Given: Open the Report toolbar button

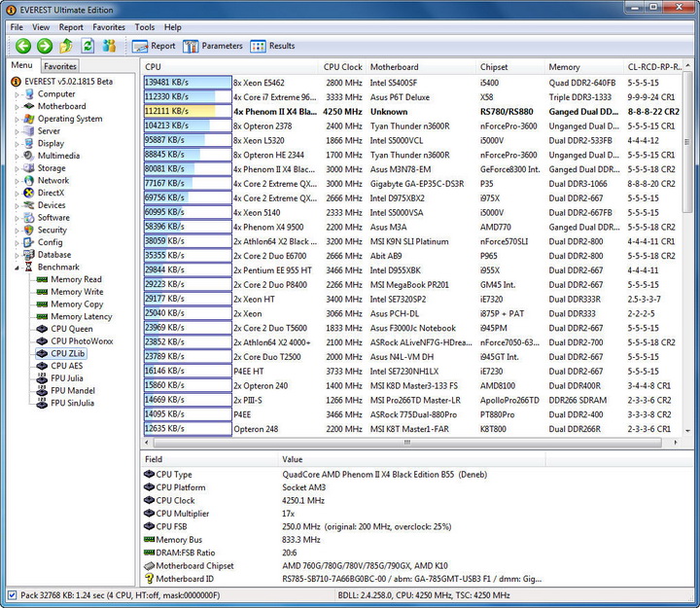Looking at the screenshot, I should pyautogui.click(x=154, y=46).
